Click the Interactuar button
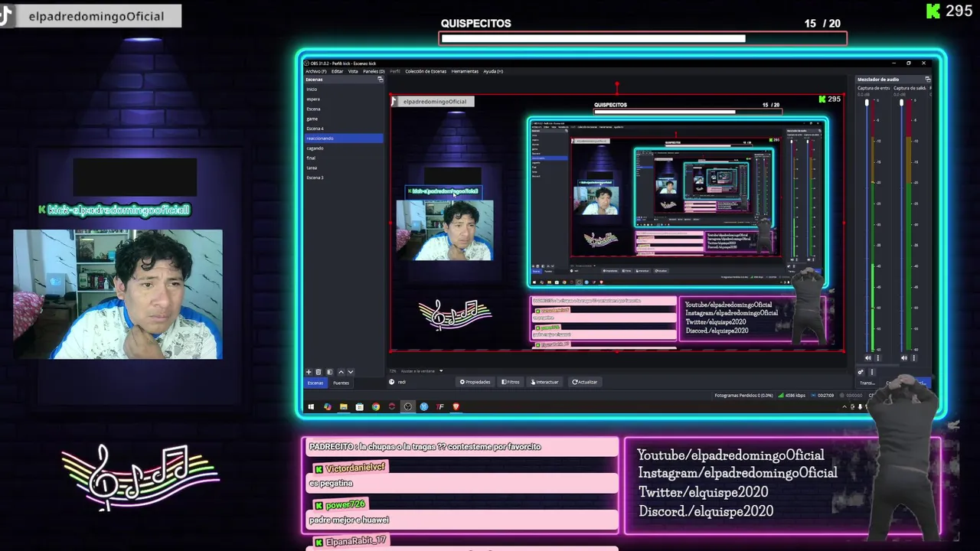Image resolution: width=980 pixels, height=551 pixels. coord(544,382)
